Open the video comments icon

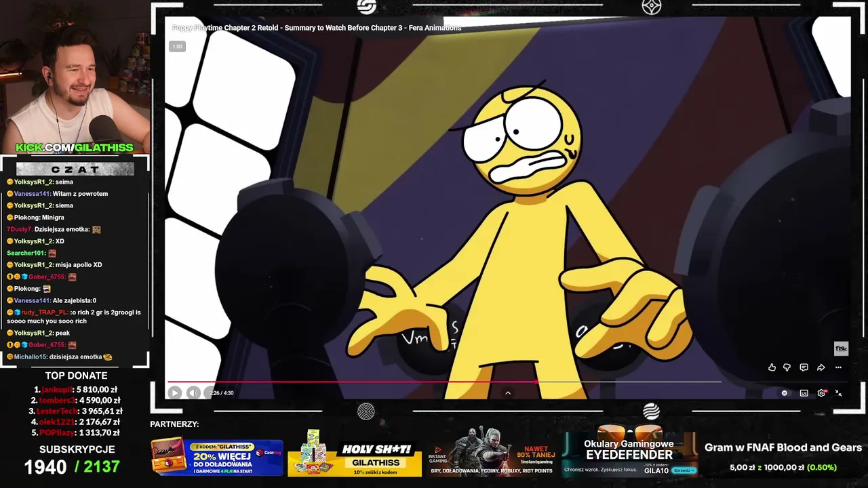click(804, 367)
